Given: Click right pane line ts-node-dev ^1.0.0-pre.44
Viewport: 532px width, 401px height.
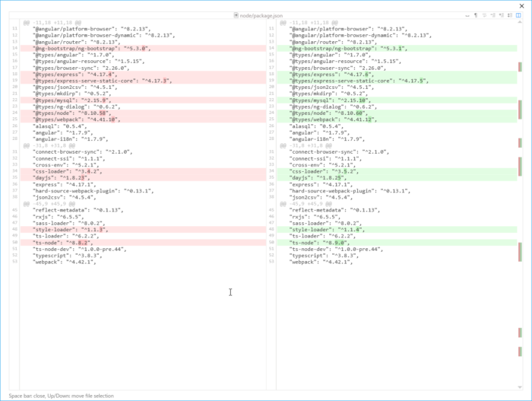Looking at the screenshot, I should 336,249.
